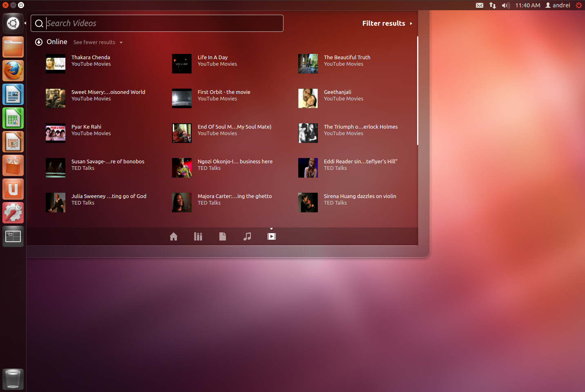Screen dimensions: 585x392
Task: Launch LibreOffice Calc from the launcher
Action: [13, 118]
